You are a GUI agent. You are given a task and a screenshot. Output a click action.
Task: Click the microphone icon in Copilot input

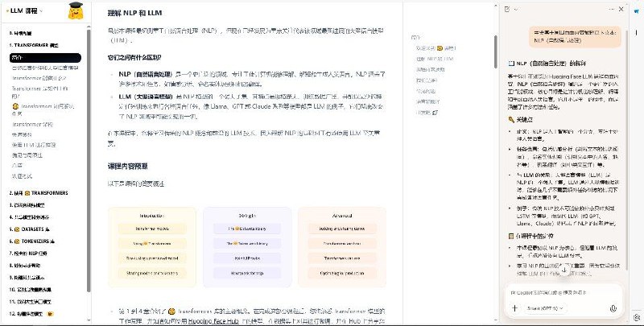[x=613, y=308]
